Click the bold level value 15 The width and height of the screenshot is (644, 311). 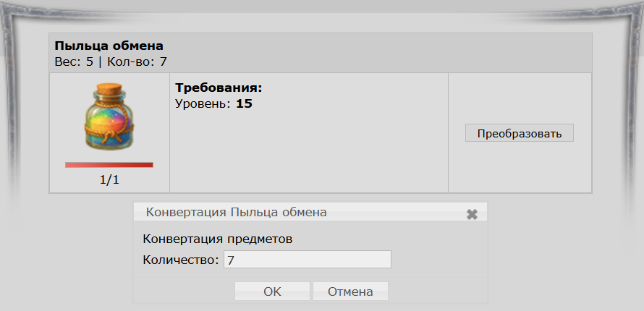pyautogui.click(x=244, y=104)
